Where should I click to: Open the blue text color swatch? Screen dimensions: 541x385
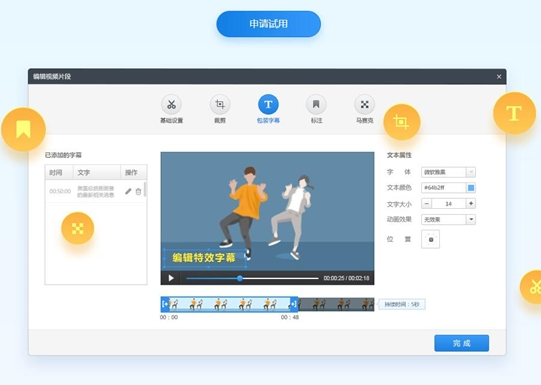coord(471,188)
